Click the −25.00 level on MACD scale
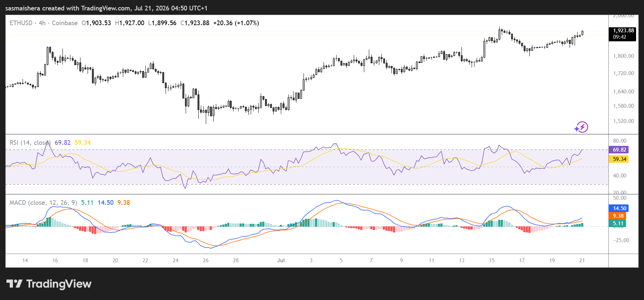This screenshot has width=644, height=300. pos(621,240)
